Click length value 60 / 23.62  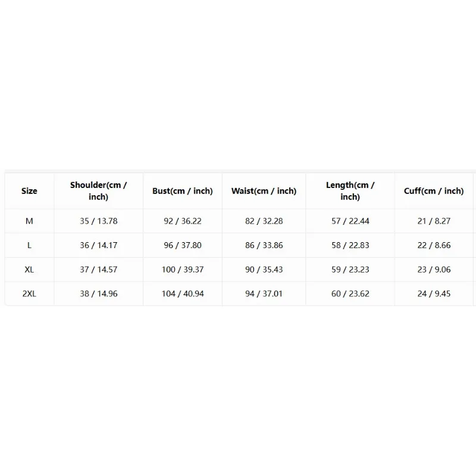tap(350, 294)
